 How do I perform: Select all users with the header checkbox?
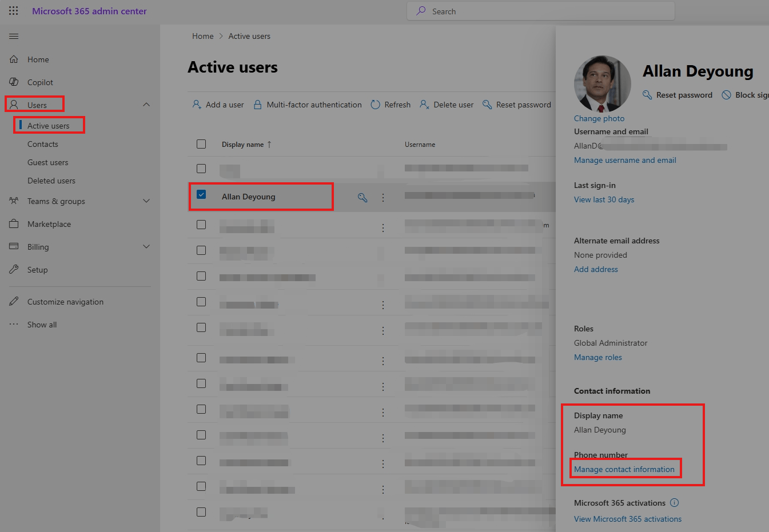coord(201,144)
